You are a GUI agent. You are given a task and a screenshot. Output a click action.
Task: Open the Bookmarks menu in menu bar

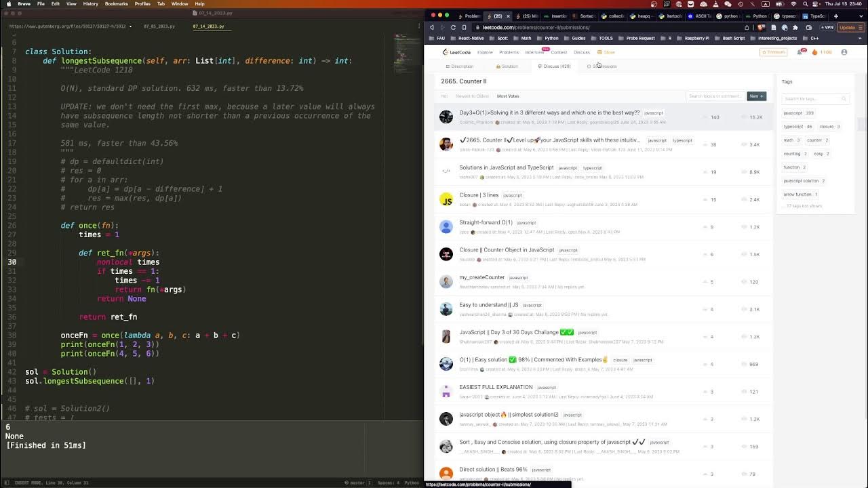(x=116, y=3)
